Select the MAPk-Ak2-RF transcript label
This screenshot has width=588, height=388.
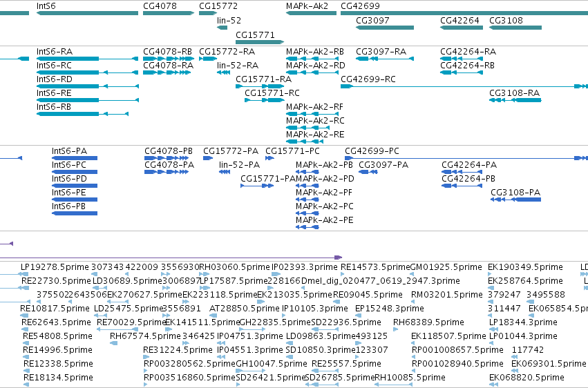(x=314, y=107)
